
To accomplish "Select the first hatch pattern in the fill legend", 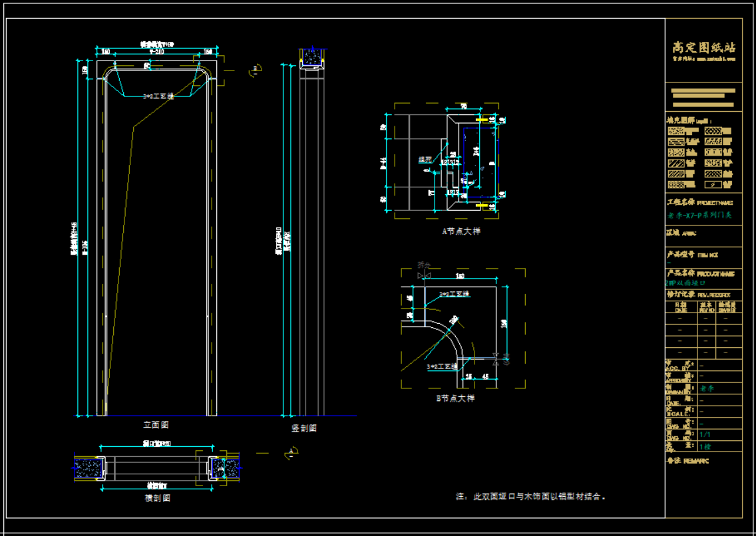I will 676,132.
